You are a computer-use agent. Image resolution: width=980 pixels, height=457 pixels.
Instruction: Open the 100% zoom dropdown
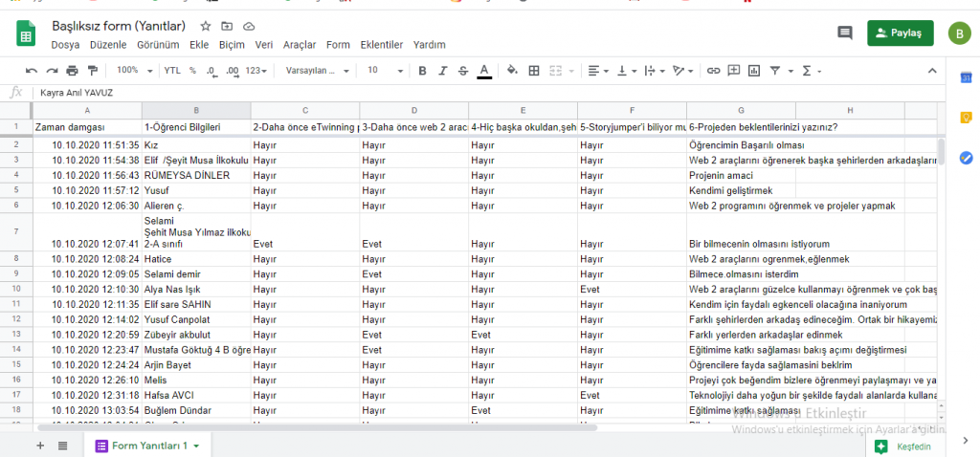(133, 71)
